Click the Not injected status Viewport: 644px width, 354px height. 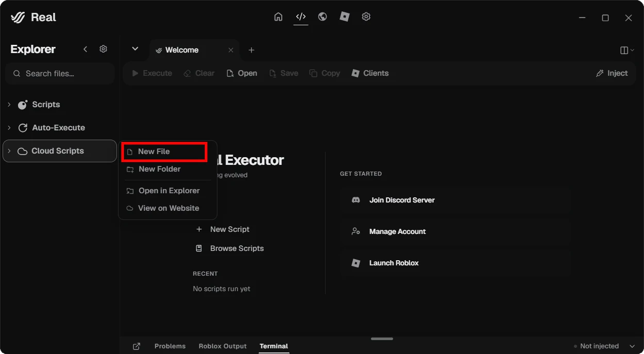tap(596, 346)
